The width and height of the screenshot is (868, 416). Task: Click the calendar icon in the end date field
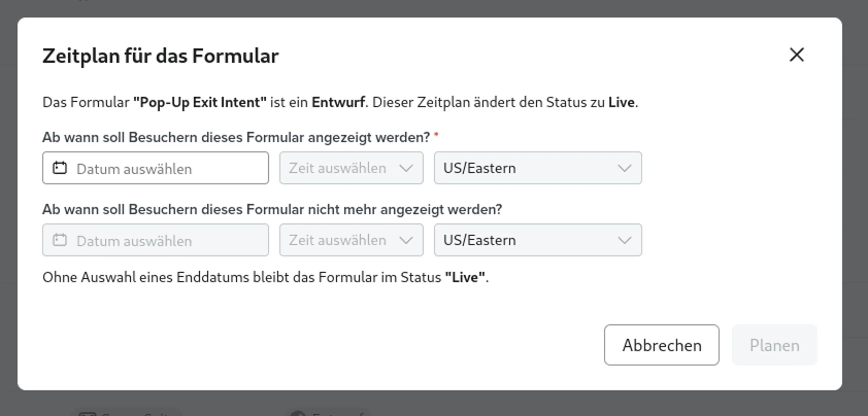tap(60, 240)
